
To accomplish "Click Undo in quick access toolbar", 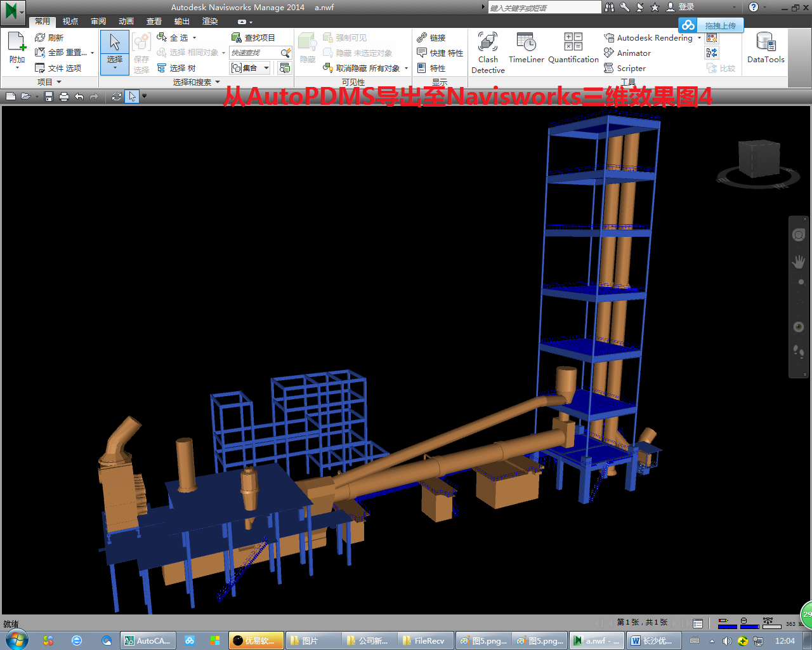I will click(x=79, y=96).
